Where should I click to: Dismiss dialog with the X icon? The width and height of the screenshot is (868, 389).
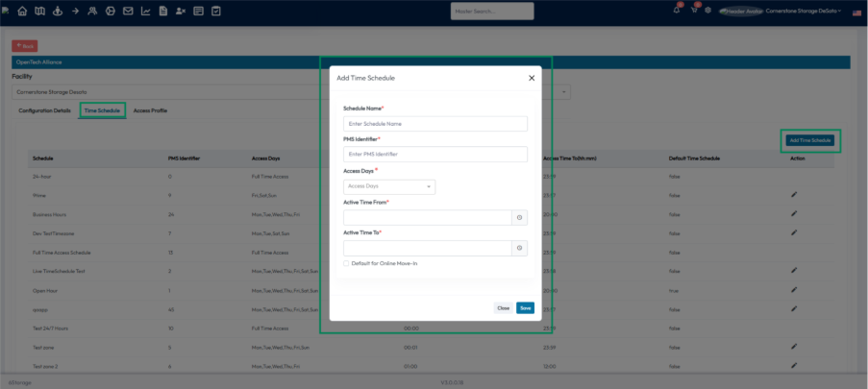pyautogui.click(x=532, y=78)
